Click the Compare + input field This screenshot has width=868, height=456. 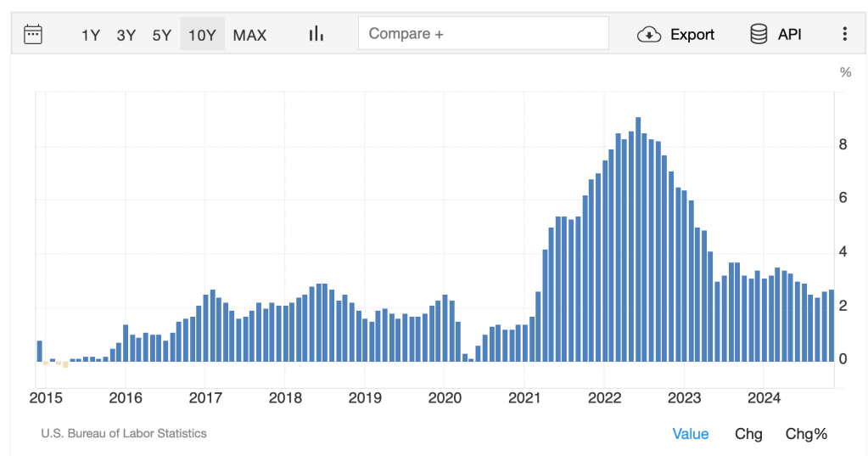coord(483,34)
